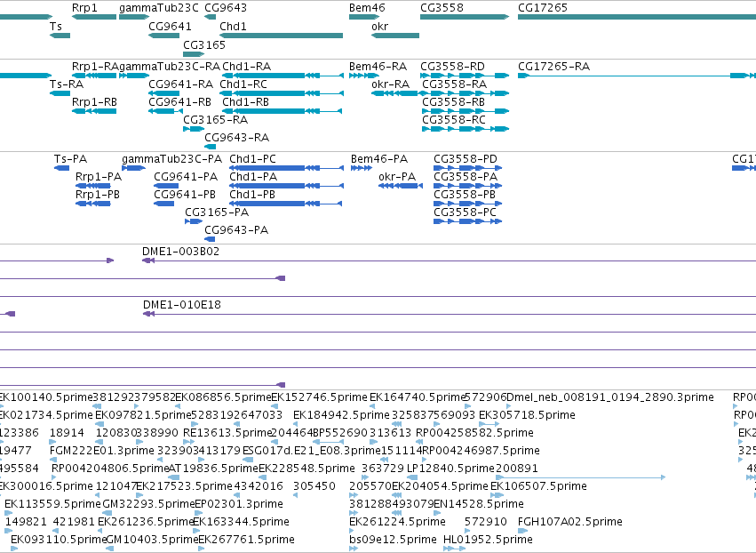Click the gammaTub23C-PA protein label
Viewport: 756px width, 553px height.
171,159
